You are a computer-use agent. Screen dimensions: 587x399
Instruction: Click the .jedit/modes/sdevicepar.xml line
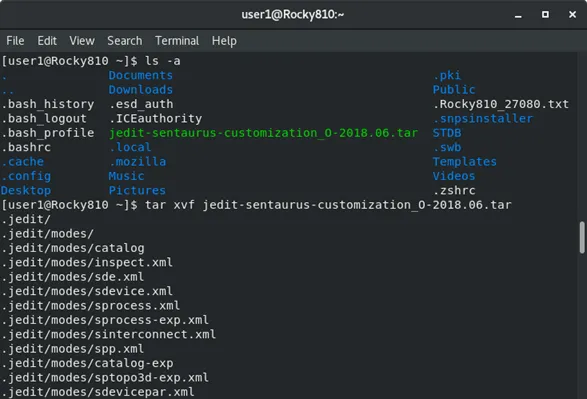[98, 392]
